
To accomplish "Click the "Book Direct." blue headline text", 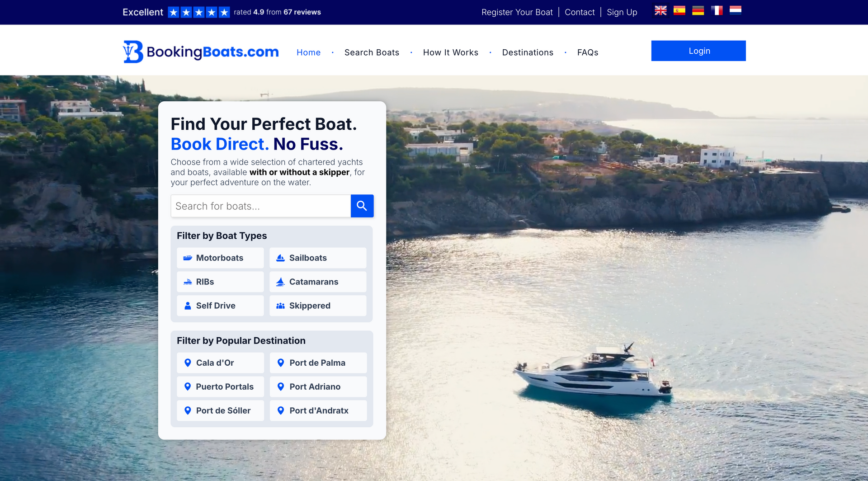I will pos(220,144).
